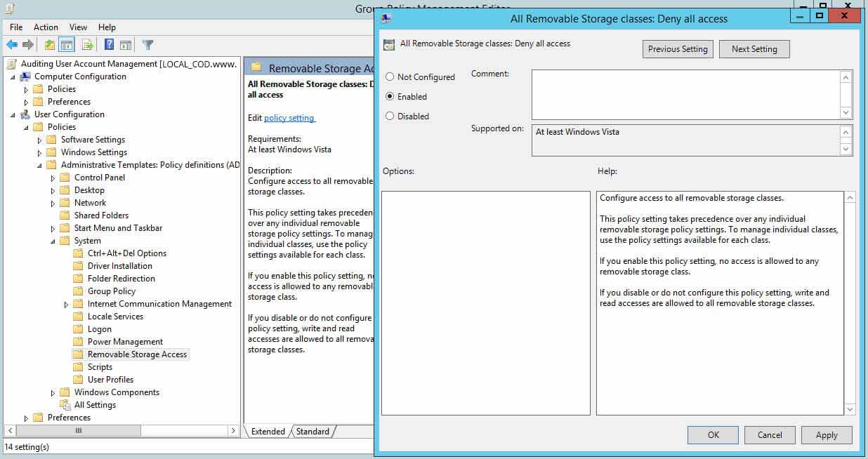Click the User Configuration user icon
The height and width of the screenshot is (459, 868).
[25, 114]
